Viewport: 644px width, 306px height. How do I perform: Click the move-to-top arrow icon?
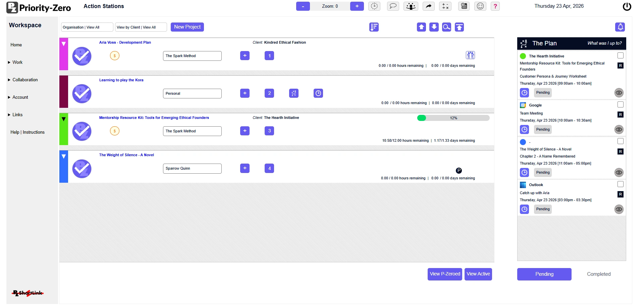click(x=459, y=27)
